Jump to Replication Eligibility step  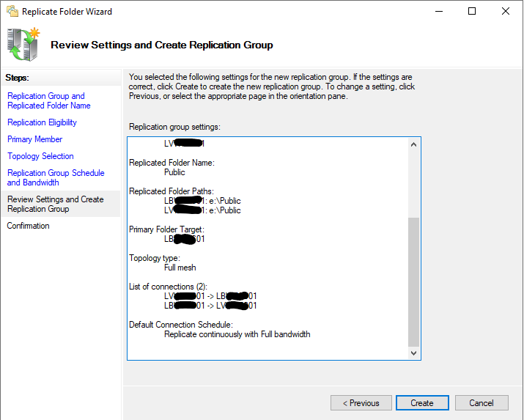[x=42, y=122]
